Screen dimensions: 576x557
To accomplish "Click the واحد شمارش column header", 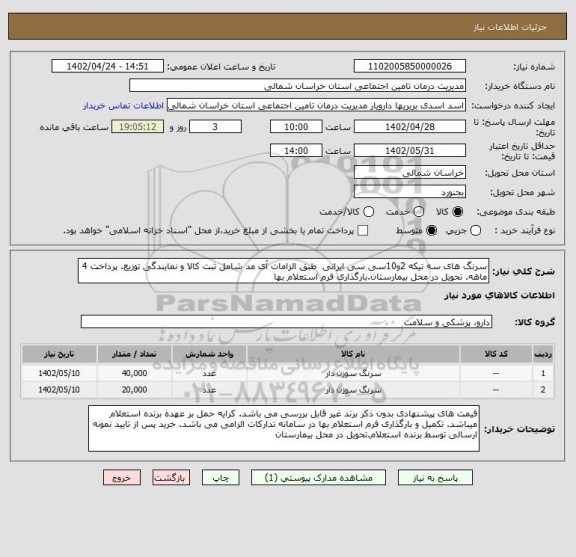I will 209,354.
